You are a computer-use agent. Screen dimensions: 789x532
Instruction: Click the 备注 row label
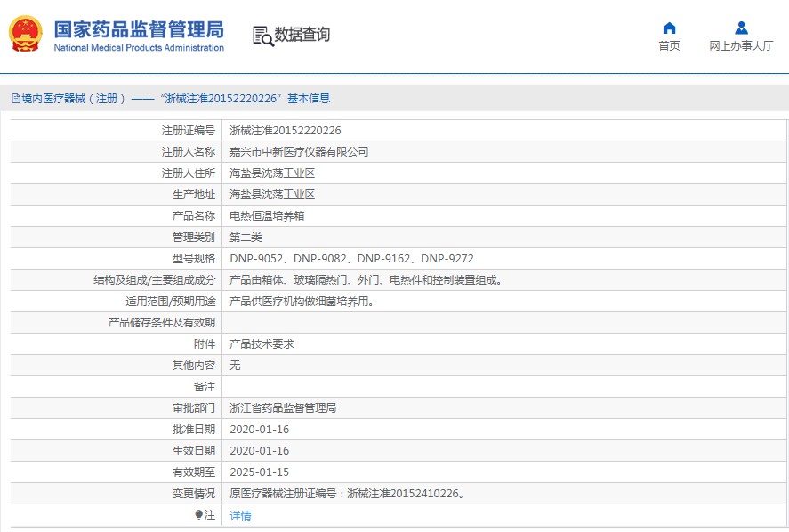pos(205,387)
